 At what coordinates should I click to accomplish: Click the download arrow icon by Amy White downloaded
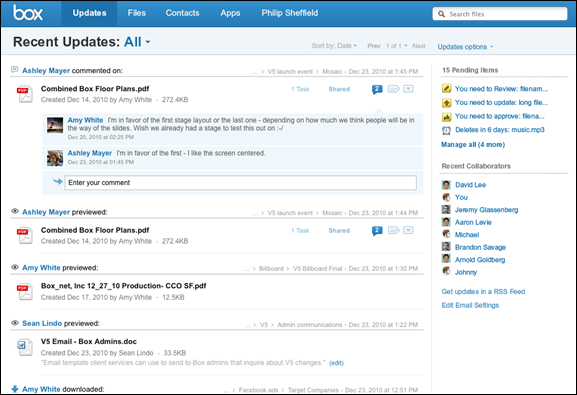coord(15,389)
